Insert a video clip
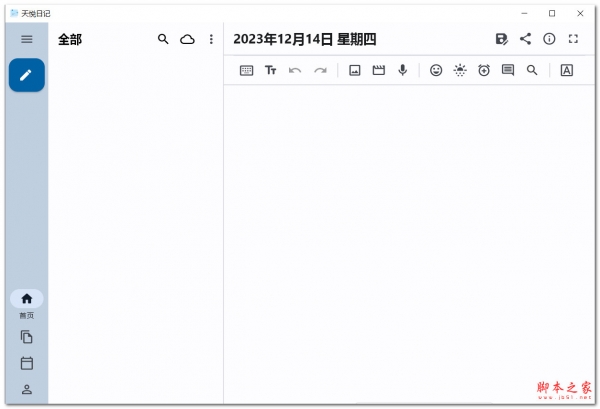The image size is (600, 409). (x=379, y=70)
